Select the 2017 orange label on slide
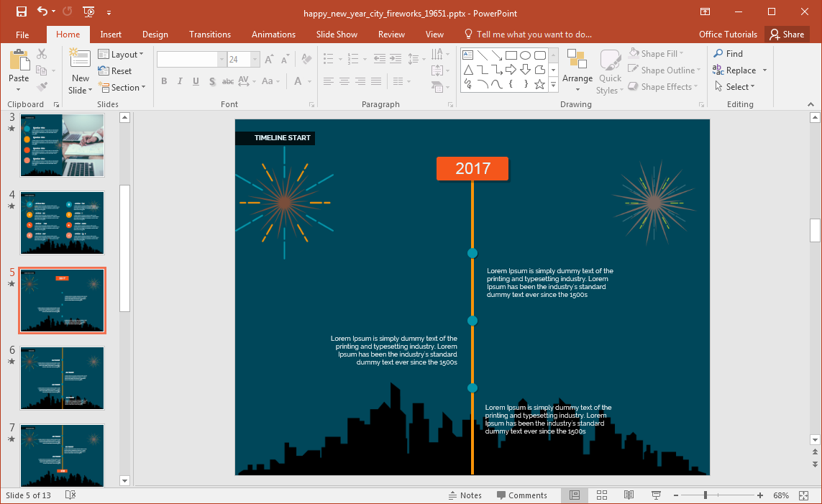The width and height of the screenshot is (822, 504). pyautogui.click(x=472, y=169)
